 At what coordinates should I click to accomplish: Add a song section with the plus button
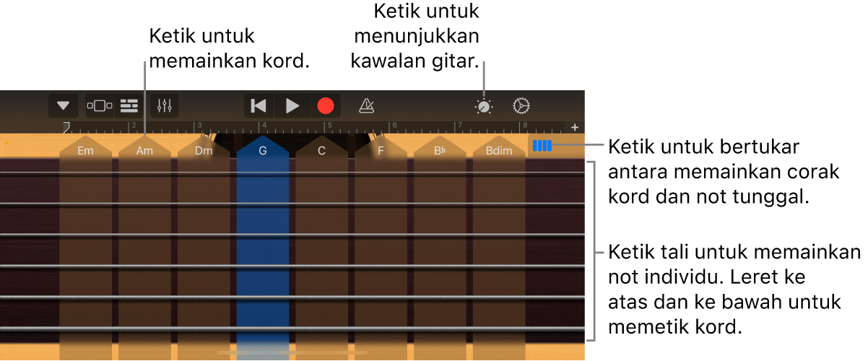(575, 127)
